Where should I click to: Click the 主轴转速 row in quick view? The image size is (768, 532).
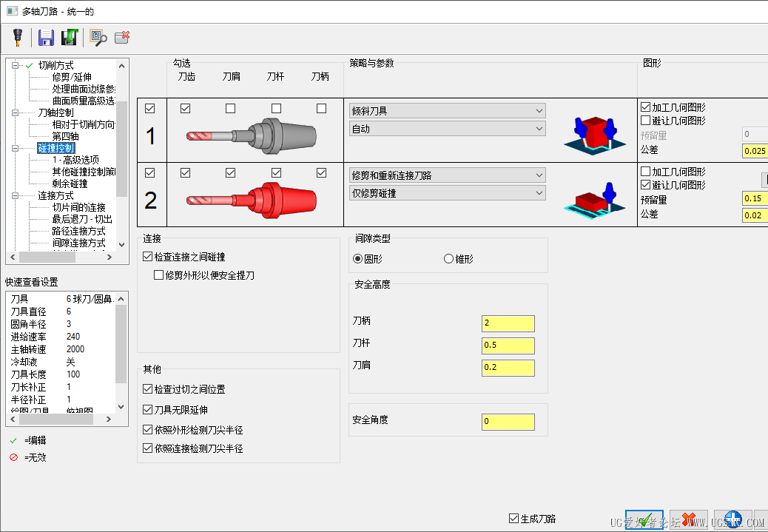tap(60, 349)
